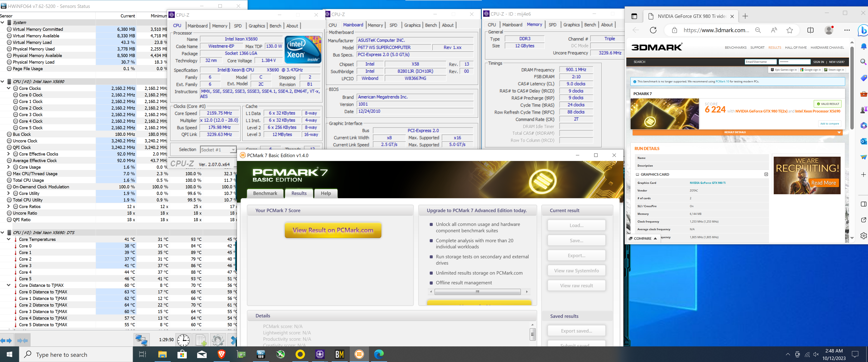Click HWiNFO expand-columns blue arrows icon
This screenshot has width=868, height=362.
(6, 340)
